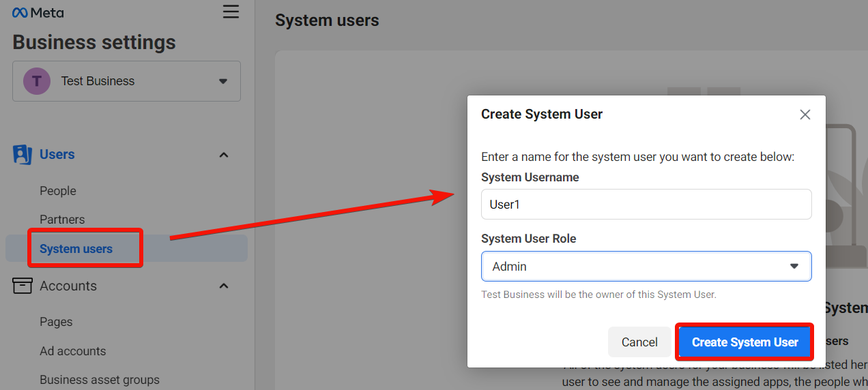Collapse the Users section chevron

tap(223, 155)
